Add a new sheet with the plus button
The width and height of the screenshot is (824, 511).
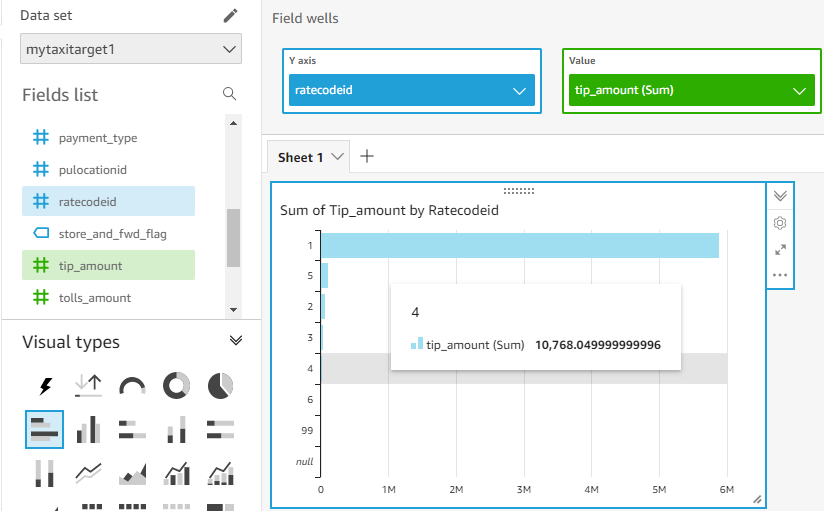[x=367, y=156]
